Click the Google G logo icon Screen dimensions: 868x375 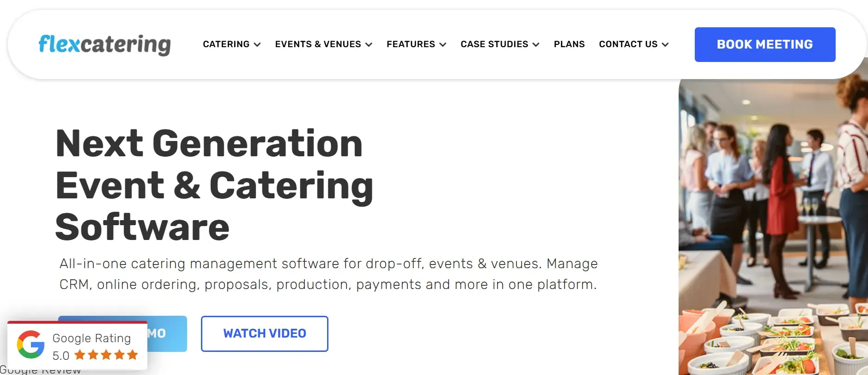(x=30, y=344)
